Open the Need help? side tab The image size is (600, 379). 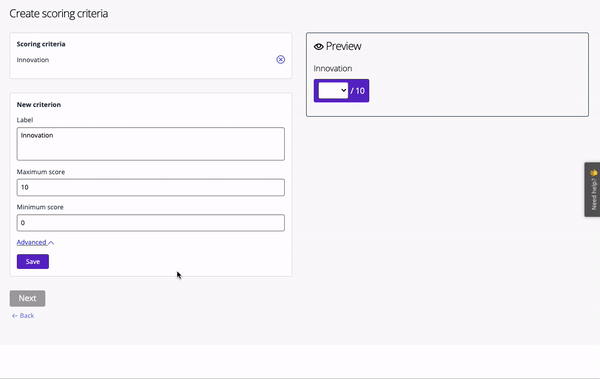592,190
